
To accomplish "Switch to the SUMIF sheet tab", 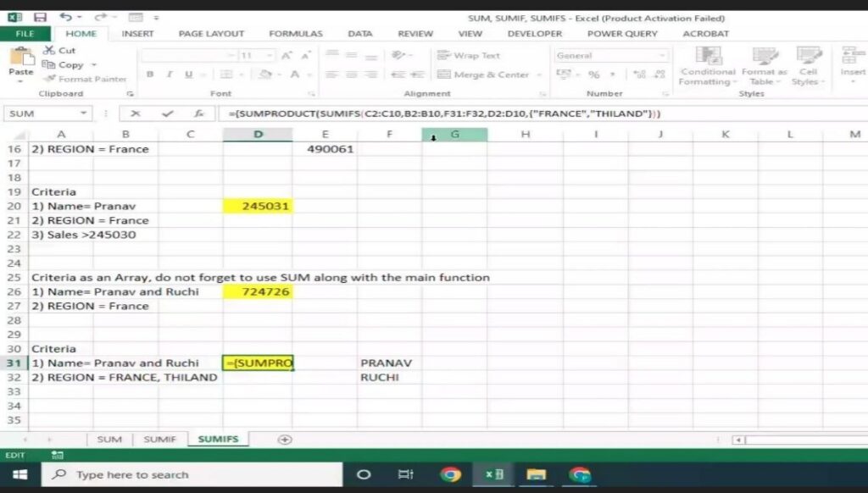I will tap(159, 440).
